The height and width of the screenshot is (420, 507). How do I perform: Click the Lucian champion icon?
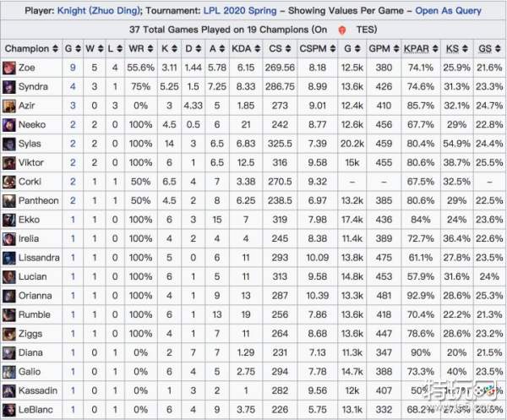(9, 276)
